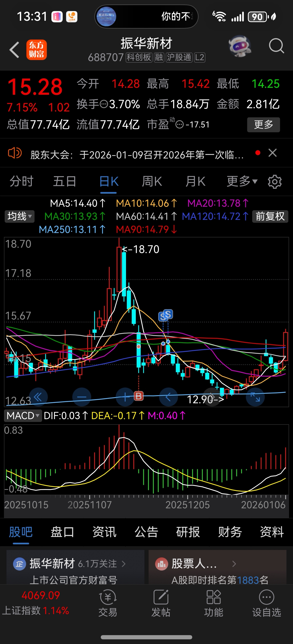Screen dimensions: 293x644
Task: Tap the current price 15.28
Action: (35, 87)
